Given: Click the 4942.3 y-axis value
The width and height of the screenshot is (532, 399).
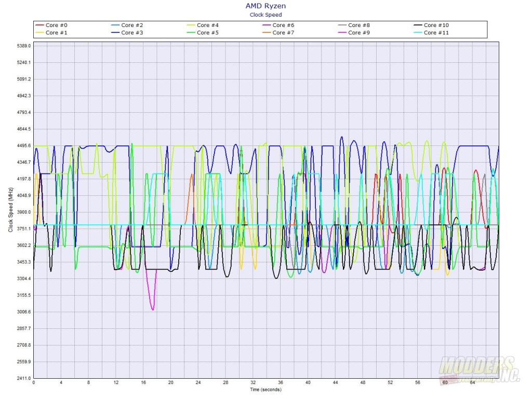Looking at the screenshot, I should tap(24, 96).
